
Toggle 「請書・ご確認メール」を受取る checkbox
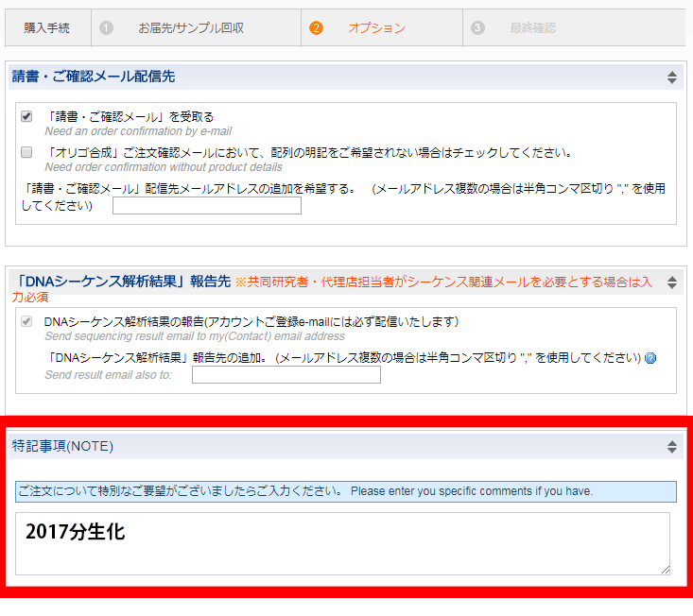click(x=26, y=116)
